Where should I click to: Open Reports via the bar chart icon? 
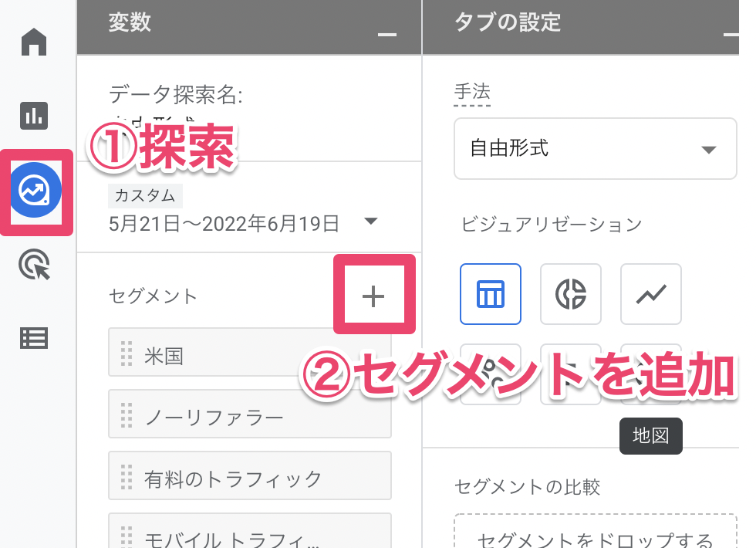(34, 116)
